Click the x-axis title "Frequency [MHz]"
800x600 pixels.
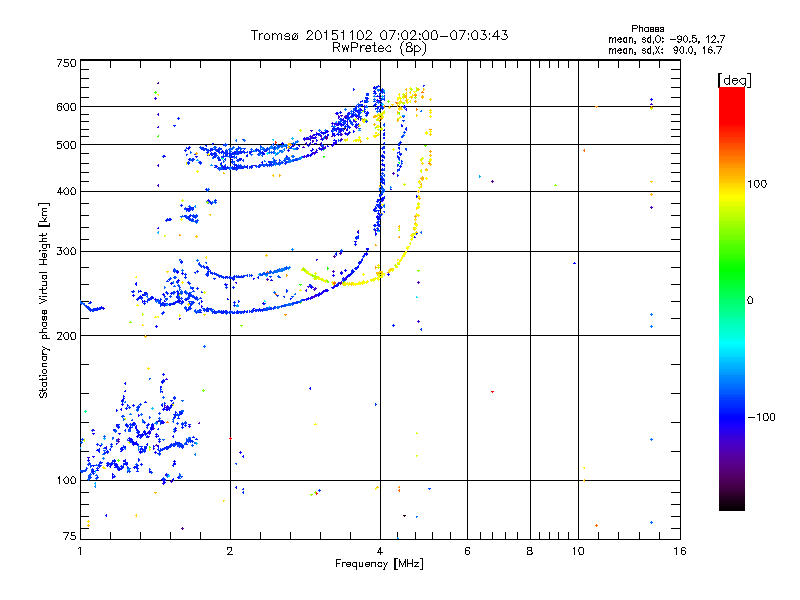click(x=379, y=564)
